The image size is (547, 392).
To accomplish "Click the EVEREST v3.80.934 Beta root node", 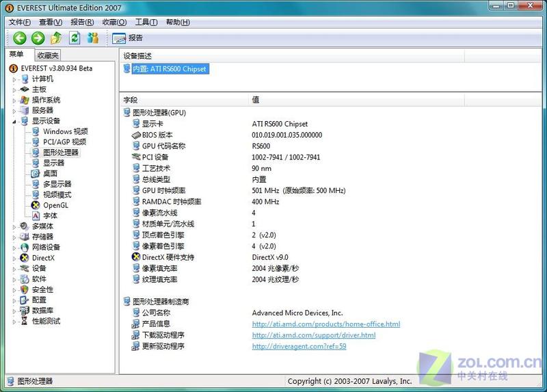I will (57, 68).
